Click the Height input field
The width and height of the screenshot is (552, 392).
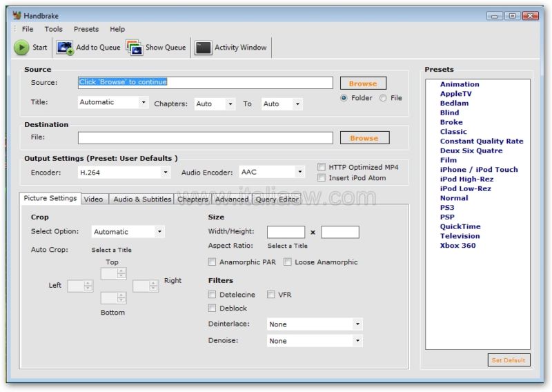(340, 232)
